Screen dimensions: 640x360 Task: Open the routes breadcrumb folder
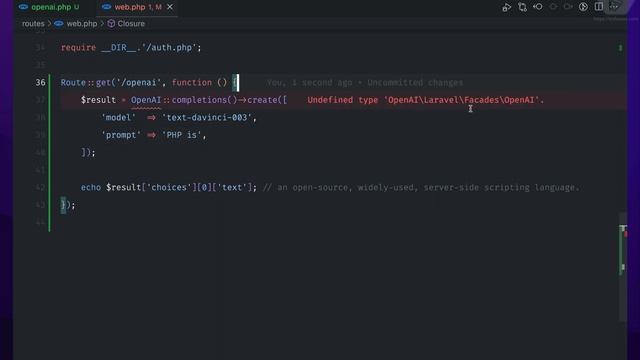pos(33,24)
